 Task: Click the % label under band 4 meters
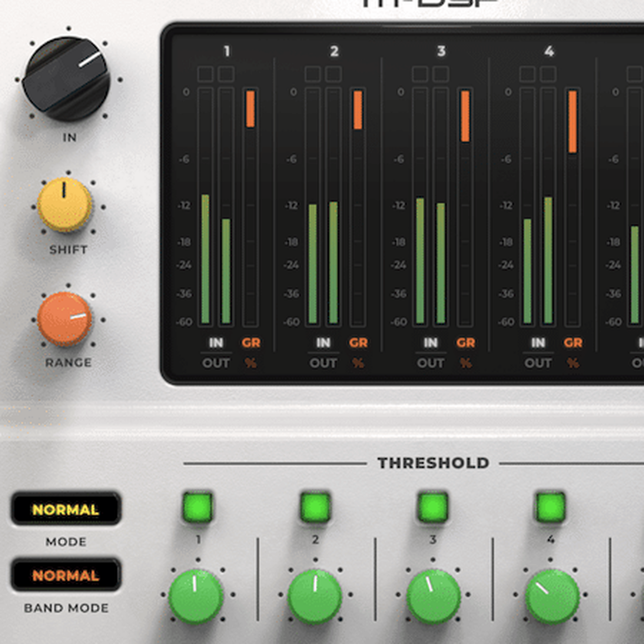tap(573, 363)
